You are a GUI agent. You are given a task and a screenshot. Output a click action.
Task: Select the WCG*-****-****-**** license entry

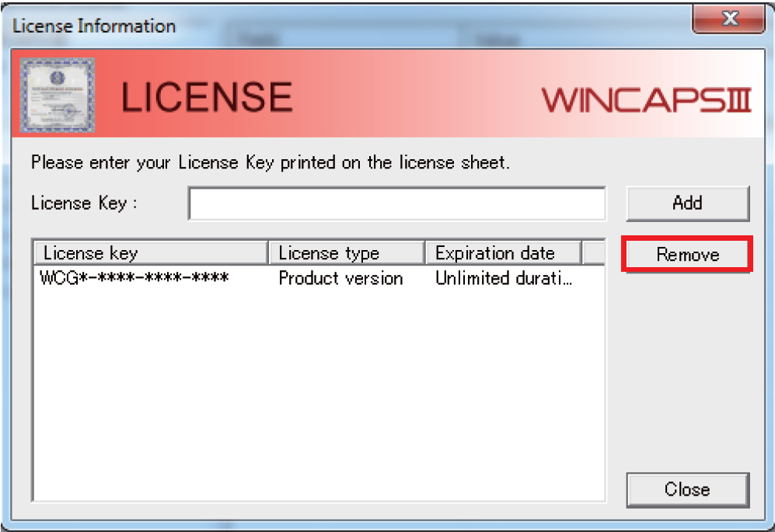tap(134, 278)
